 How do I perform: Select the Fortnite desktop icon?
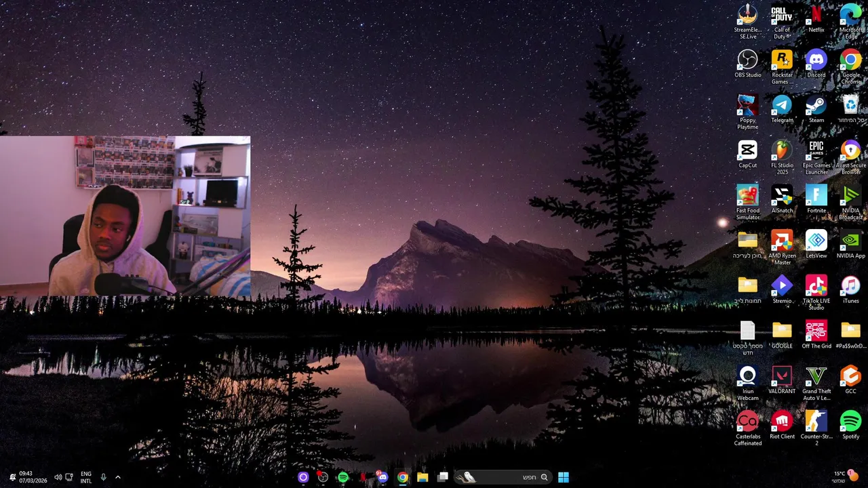pyautogui.click(x=816, y=200)
